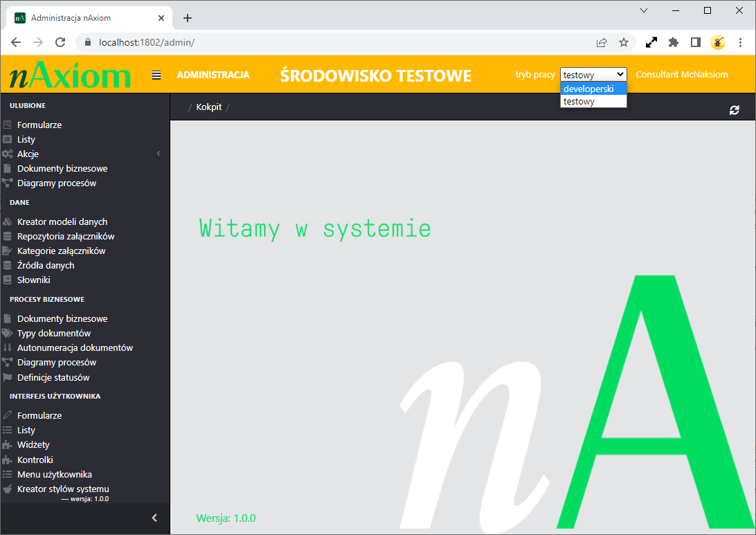
Task: Click the ADMINISTRACJA header link
Action: (213, 75)
